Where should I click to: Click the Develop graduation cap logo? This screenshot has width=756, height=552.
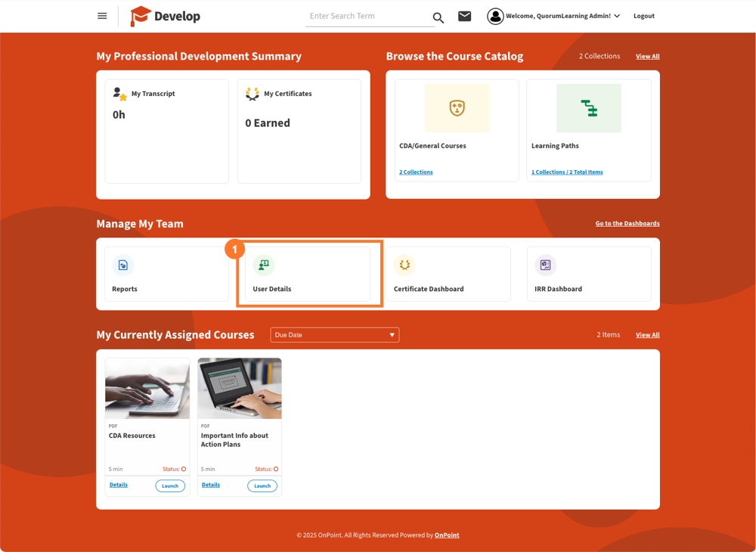(x=141, y=16)
